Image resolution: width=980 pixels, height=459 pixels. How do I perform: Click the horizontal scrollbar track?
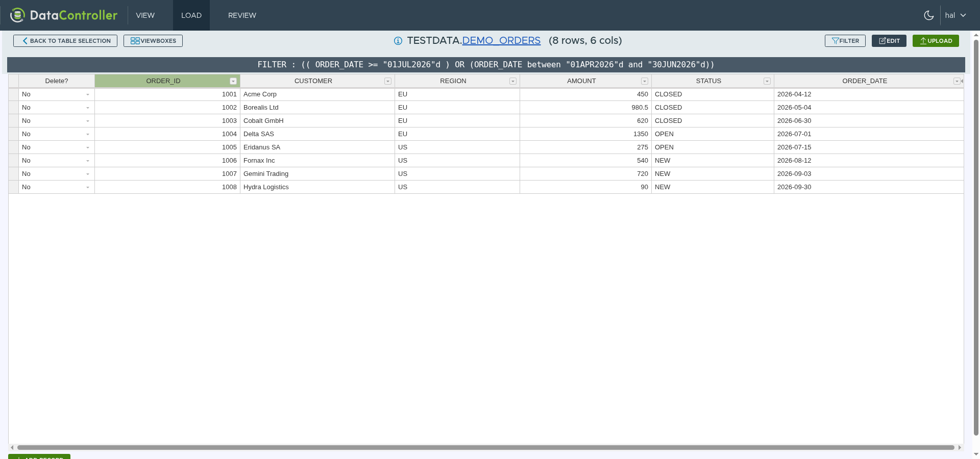pyautogui.click(x=486, y=447)
